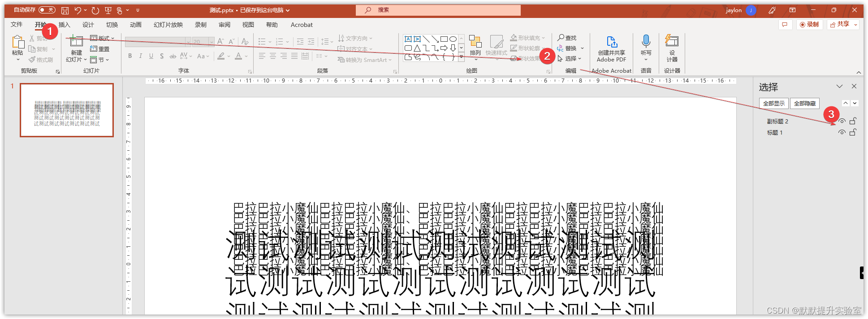Open the font size combo box
The image size is (868, 319).
click(x=203, y=42)
